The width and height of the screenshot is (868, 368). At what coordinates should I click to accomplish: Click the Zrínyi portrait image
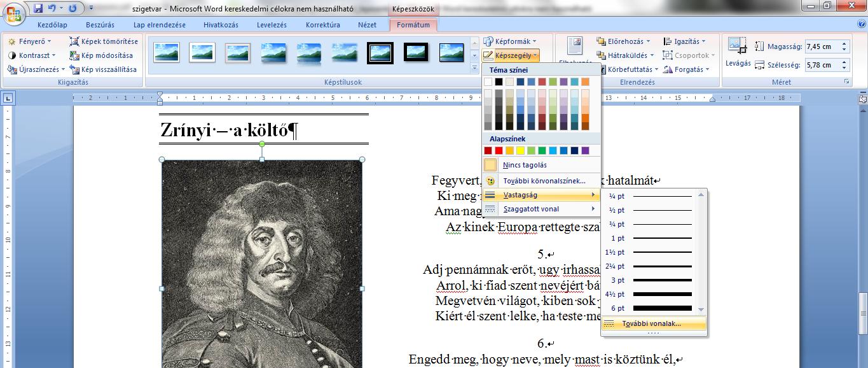(x=261, y=264)
